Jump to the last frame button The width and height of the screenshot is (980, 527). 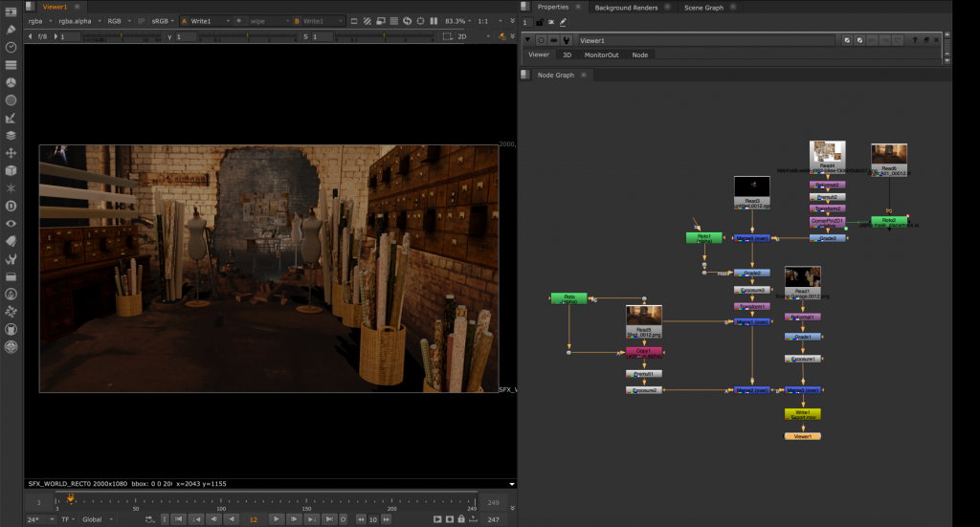(327, 518)
